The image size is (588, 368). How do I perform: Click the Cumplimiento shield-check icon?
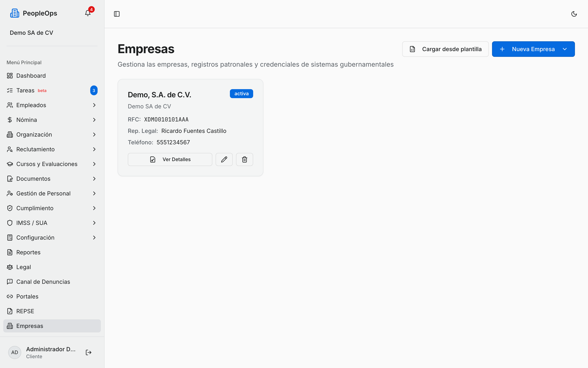(10, 208)
